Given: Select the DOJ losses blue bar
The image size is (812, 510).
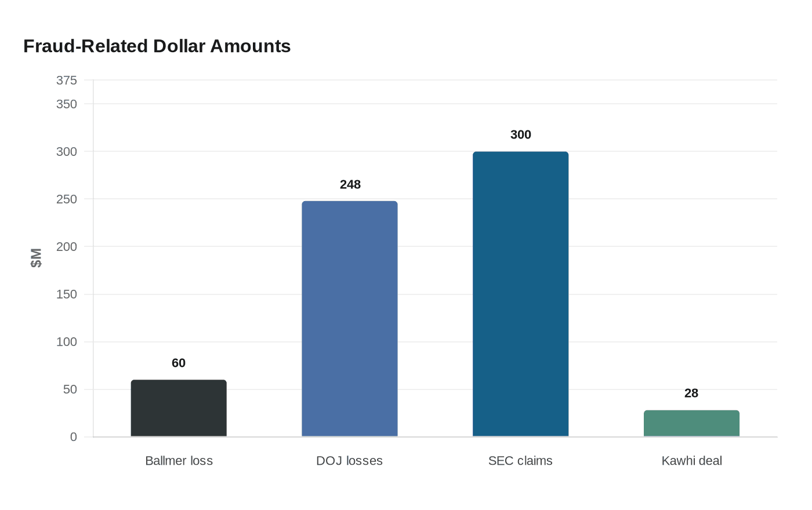Looking at the screenshot, I should pyautogui.click(x=350, y=319).
